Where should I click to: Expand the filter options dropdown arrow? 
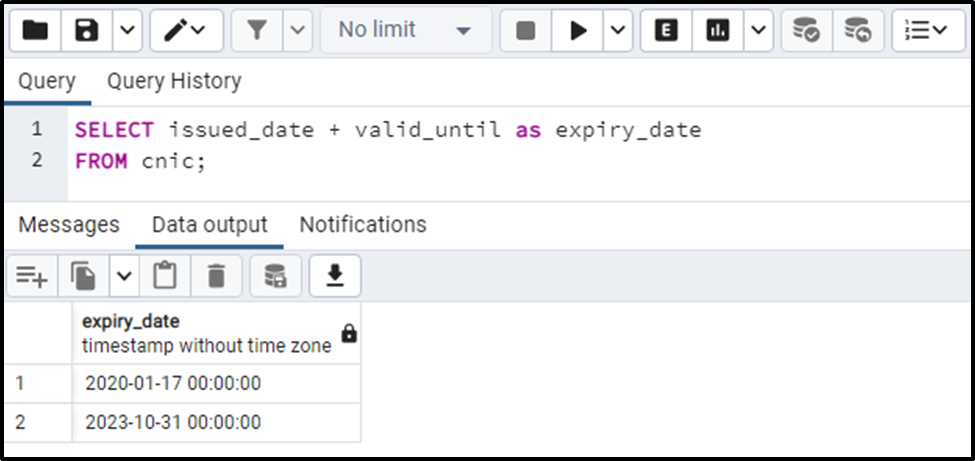tap(297, 30)
